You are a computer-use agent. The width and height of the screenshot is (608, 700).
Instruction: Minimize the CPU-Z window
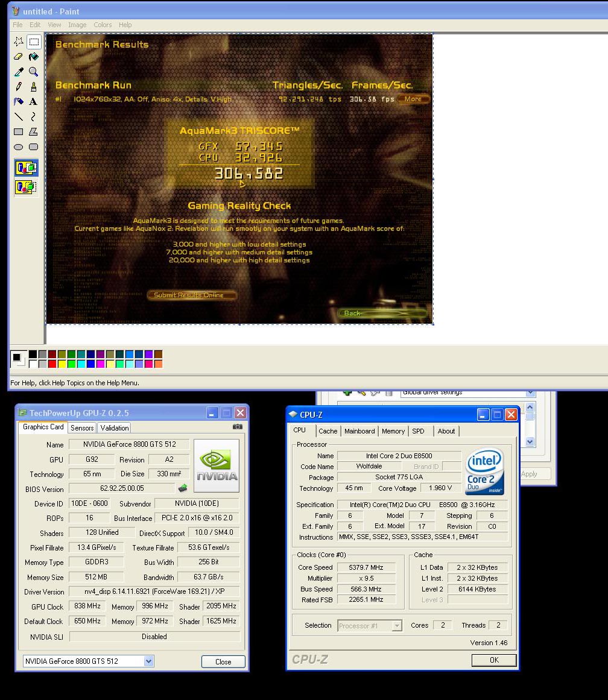coord(483,415)
